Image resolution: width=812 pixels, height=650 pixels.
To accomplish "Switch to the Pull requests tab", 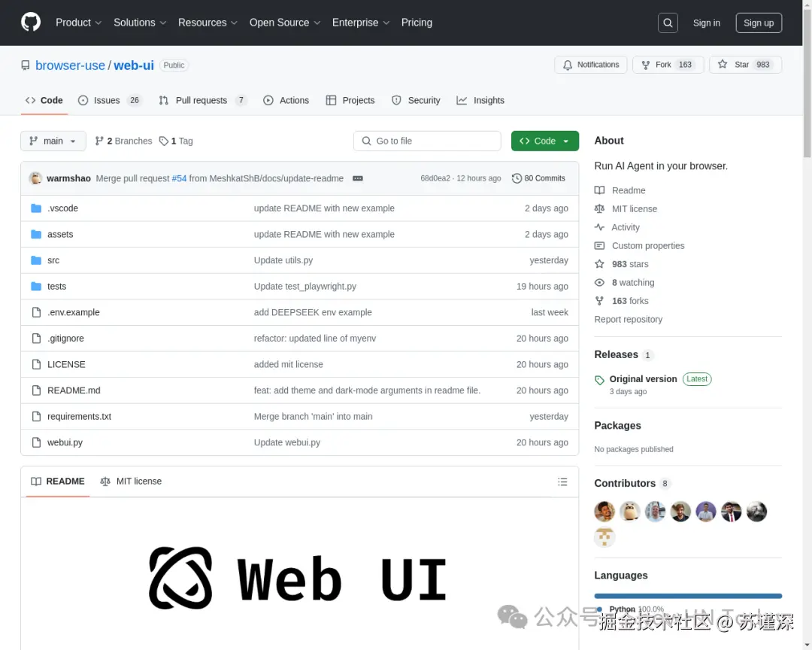I will (x=202, y=101).
